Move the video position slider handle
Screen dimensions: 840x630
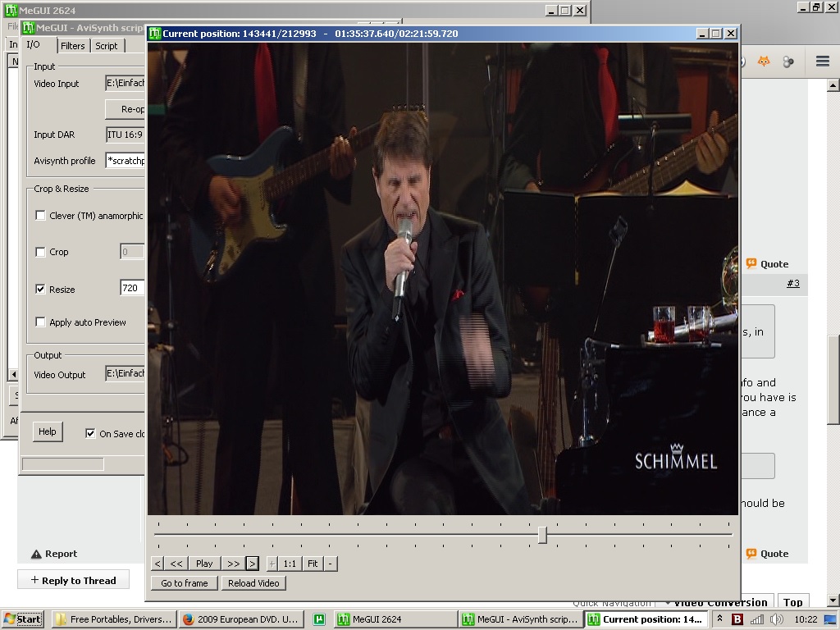[542, 535]
